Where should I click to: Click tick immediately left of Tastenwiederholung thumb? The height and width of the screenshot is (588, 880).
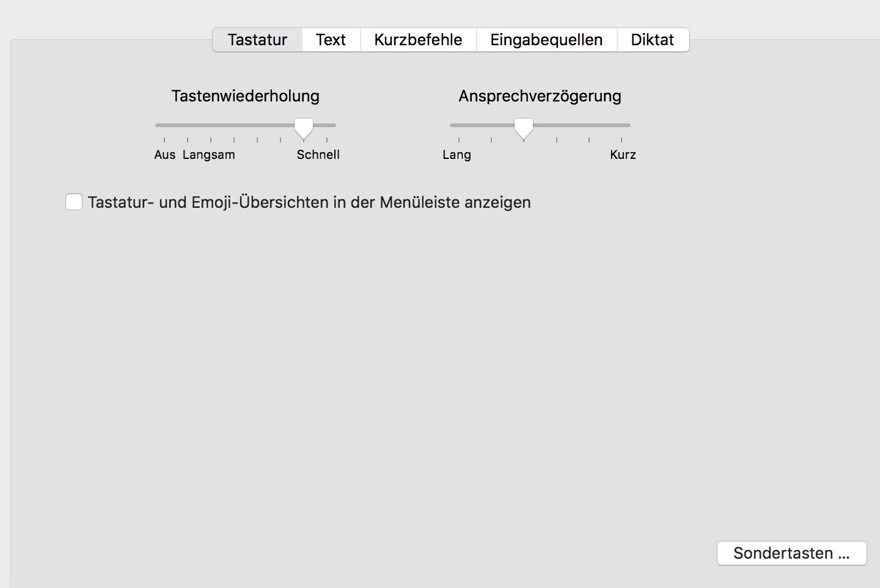point(280,125)
